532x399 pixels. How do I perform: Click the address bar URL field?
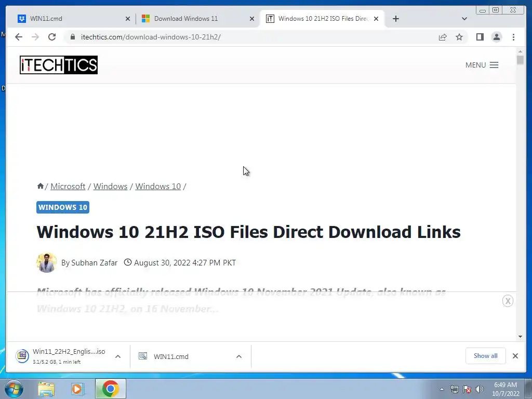click(x=251, y=37)
